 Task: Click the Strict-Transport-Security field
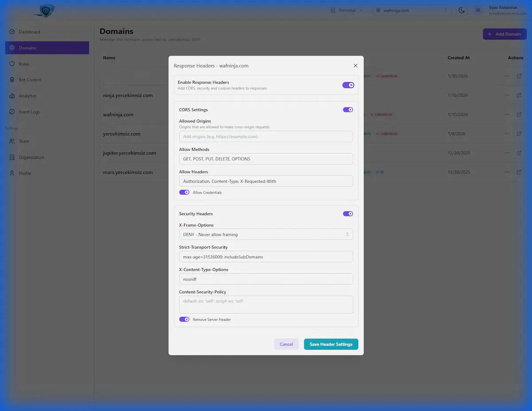coord(266,257)
